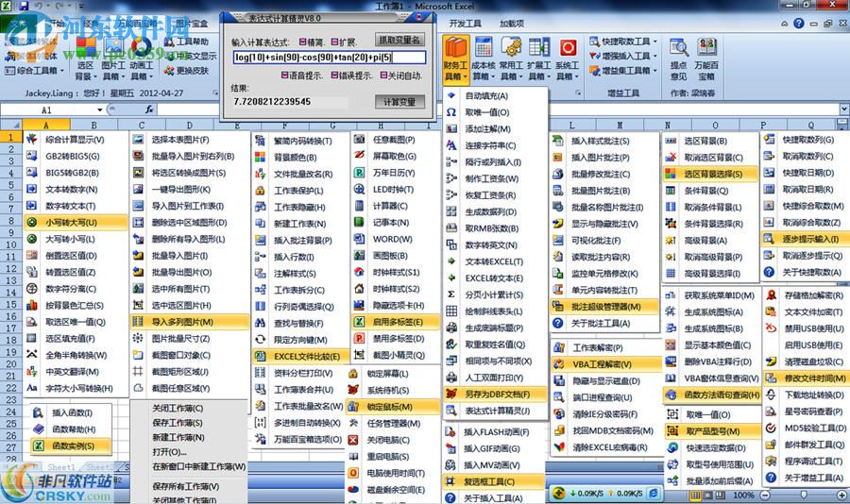
Task: Click the 按背景色汇总(S) chart icon
Action: click(32, 306)
